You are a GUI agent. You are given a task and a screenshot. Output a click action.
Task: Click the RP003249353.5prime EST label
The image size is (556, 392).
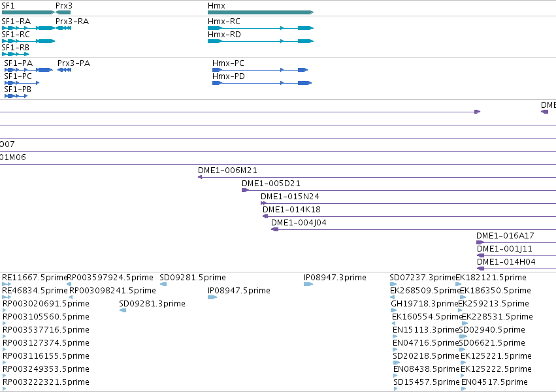(x=46, y=370)
